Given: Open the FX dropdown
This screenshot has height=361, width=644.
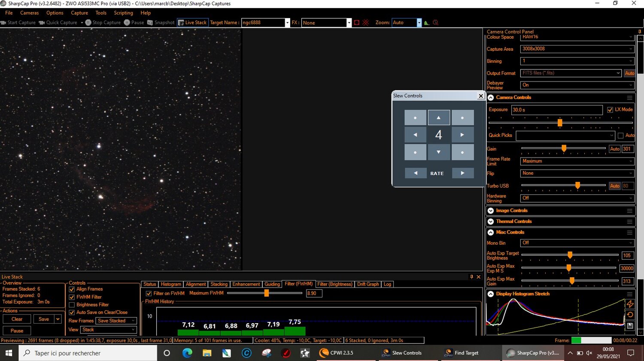Looking at the screenshot, I should [349, 23].
